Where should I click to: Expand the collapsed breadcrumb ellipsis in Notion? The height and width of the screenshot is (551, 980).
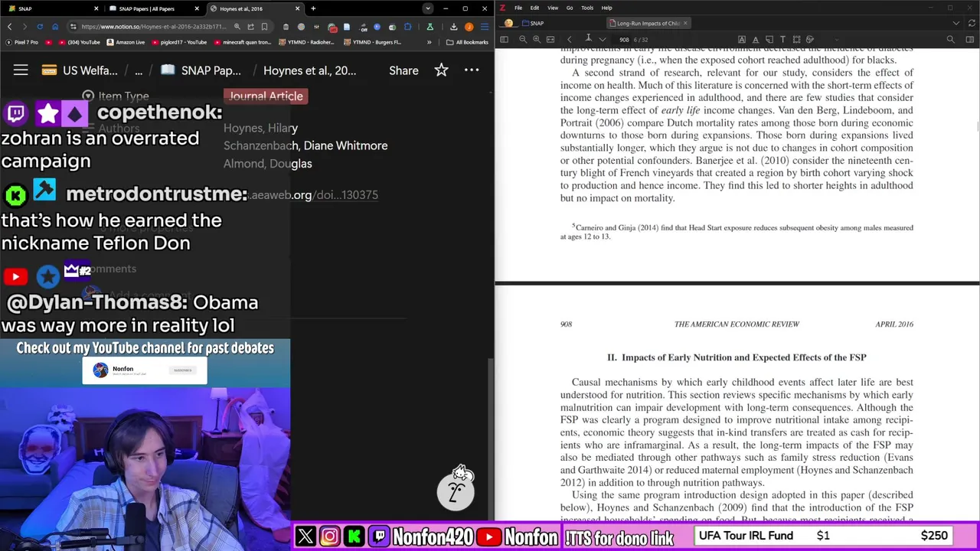(139, 70)
